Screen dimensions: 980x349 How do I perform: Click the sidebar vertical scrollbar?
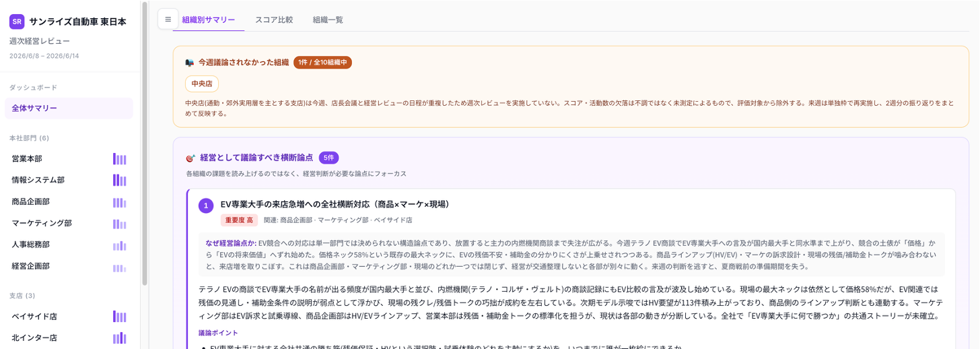pyautogui.click(x=145, y=143)
